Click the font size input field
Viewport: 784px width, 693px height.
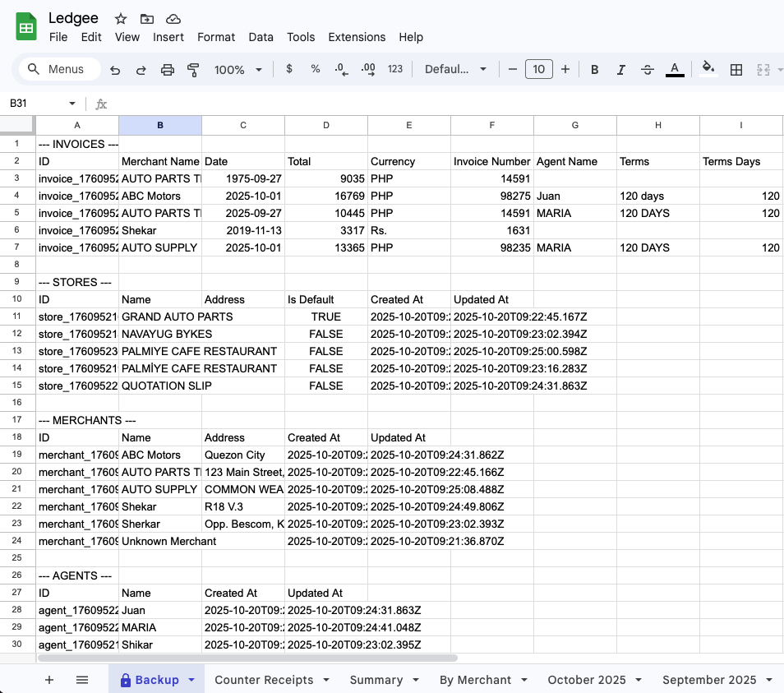click(539, 69)
